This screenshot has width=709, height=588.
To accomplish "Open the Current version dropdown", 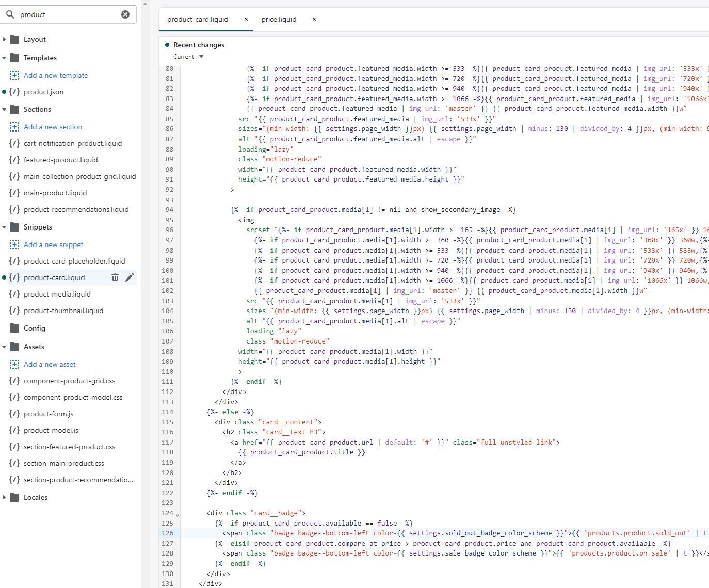I will point(188,57).
